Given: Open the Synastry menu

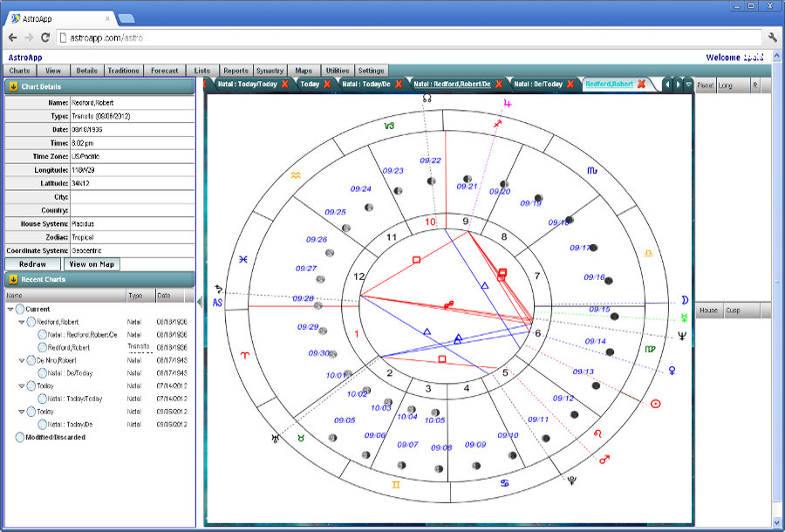Looking at the screenshot, I should click(x=270, y=71).
